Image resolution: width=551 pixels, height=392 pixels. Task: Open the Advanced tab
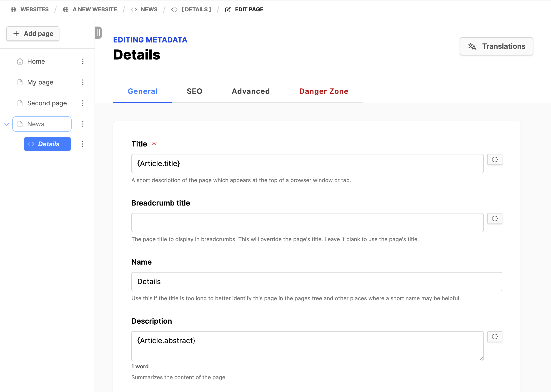point(250,91)
